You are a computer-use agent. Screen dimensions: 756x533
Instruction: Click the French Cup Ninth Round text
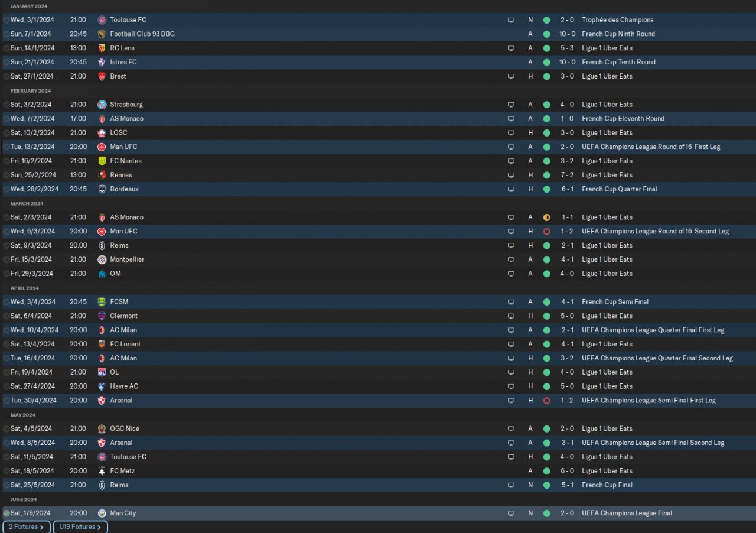pos(618,34)
